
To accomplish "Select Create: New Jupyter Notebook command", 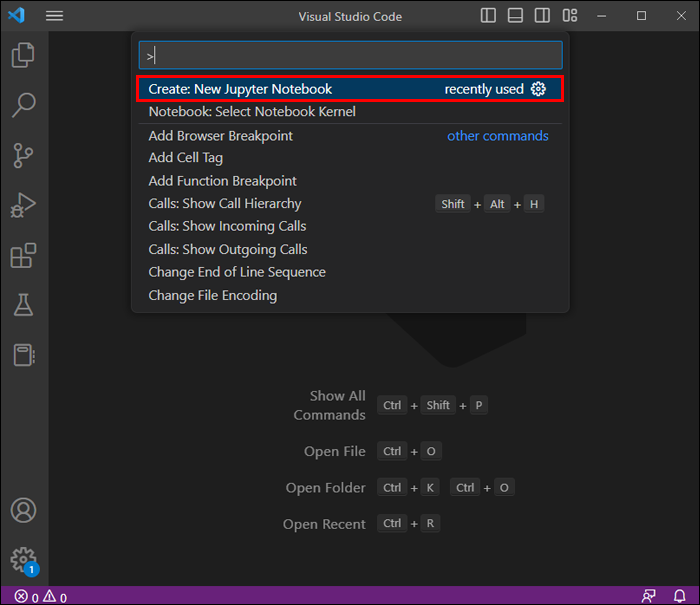I will [x=350, y=89].
